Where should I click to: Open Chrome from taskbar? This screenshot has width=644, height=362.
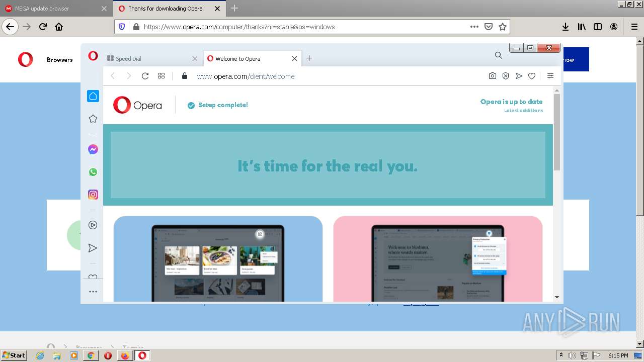tap(91, 355)
